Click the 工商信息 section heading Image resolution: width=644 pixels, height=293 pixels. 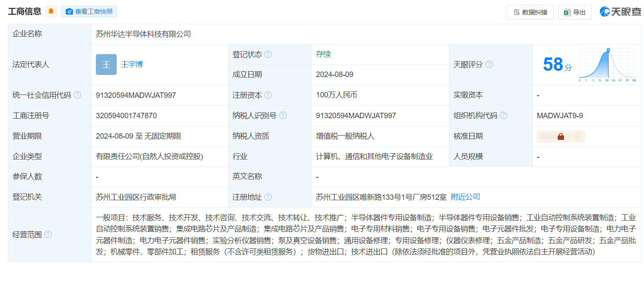pos(25,12)
